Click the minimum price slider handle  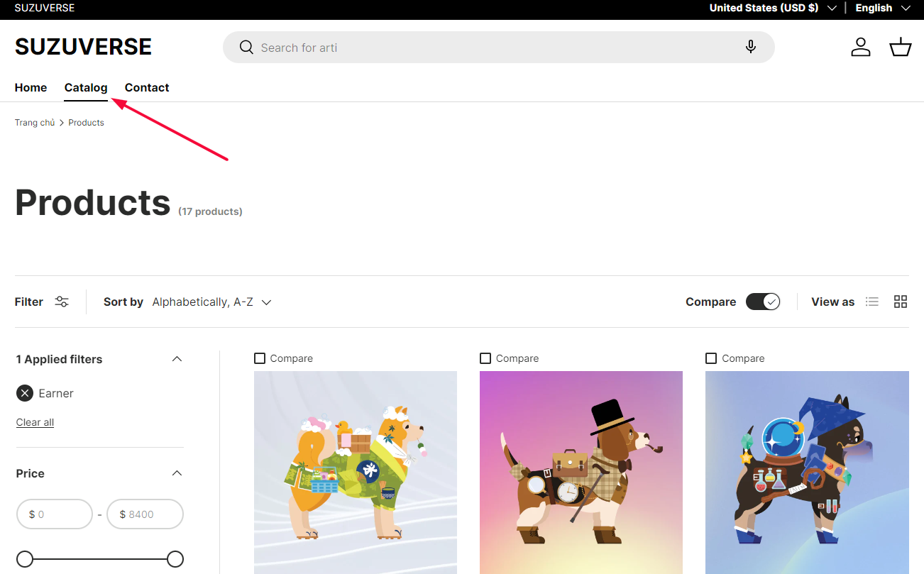(25, 559)
